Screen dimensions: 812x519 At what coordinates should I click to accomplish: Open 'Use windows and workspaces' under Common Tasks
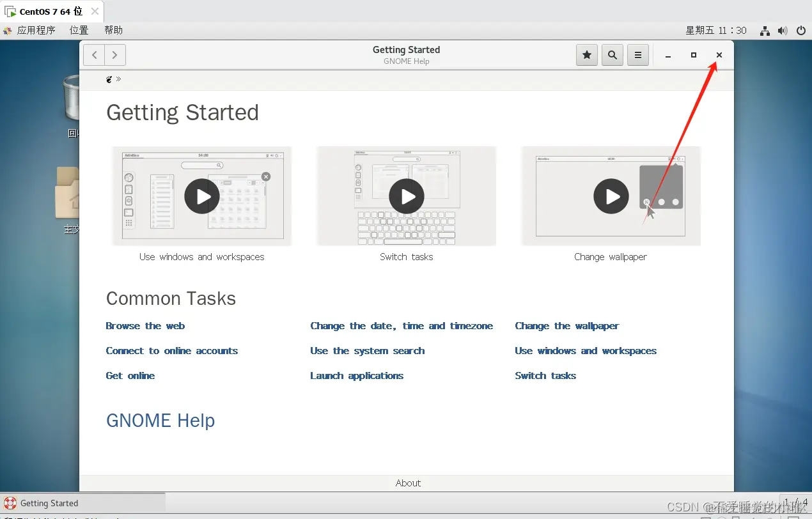(x=586, y=351)
